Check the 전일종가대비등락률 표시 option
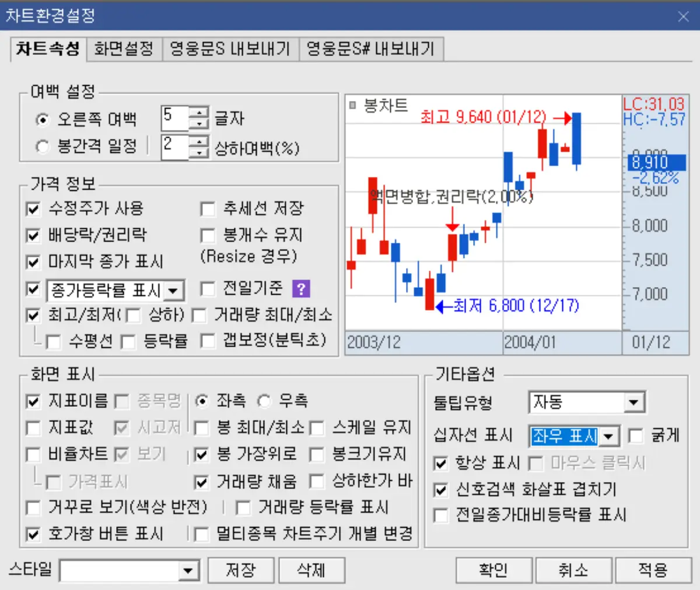The width and height of the screenshot is (700, 590). [x=441, y=515]
